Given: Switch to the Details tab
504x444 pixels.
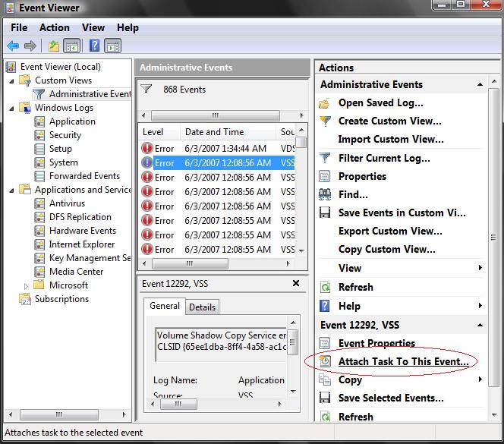Looking at the screenshot, I should 202,307.
